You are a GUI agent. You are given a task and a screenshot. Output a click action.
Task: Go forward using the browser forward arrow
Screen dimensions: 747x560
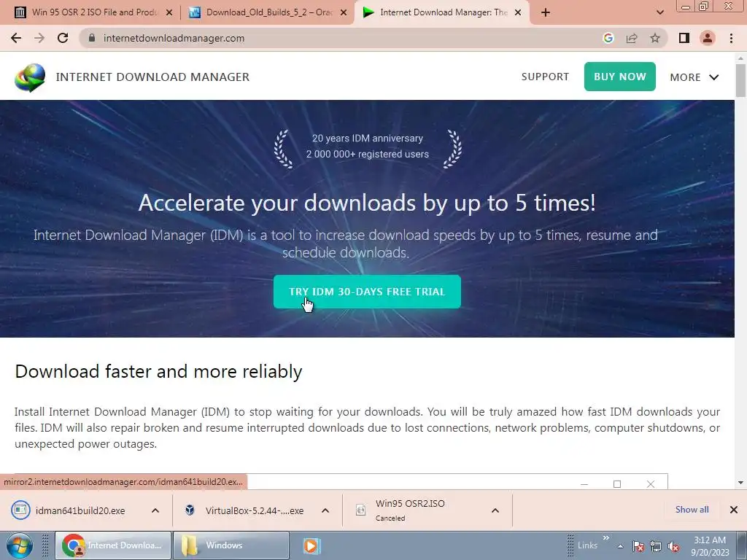39,38
